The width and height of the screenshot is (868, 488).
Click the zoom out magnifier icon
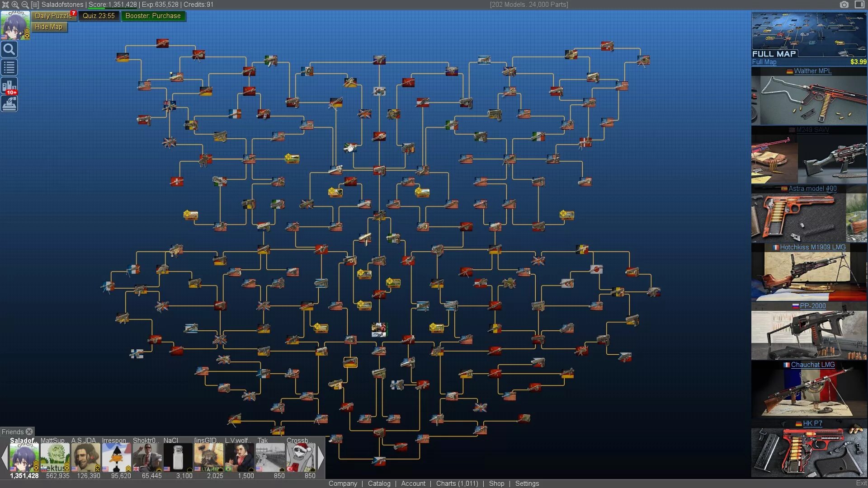click(25, 5)
